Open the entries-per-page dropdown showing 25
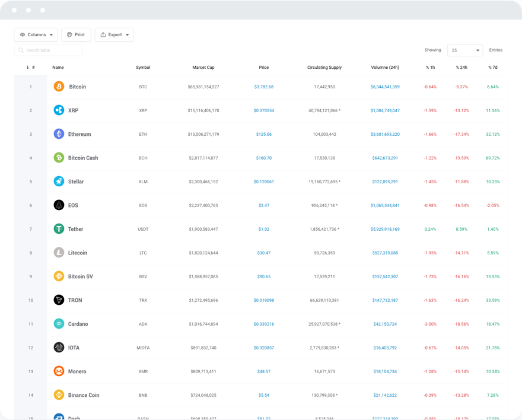Viewport: 522px width, 420px height. point(464,50)
